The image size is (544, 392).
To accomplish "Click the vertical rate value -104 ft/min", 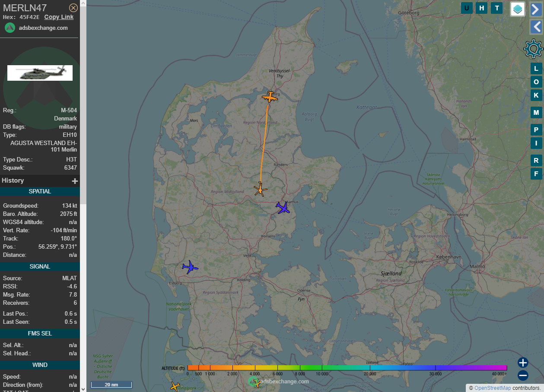I will pyautogui.click(x=63, y=231).
